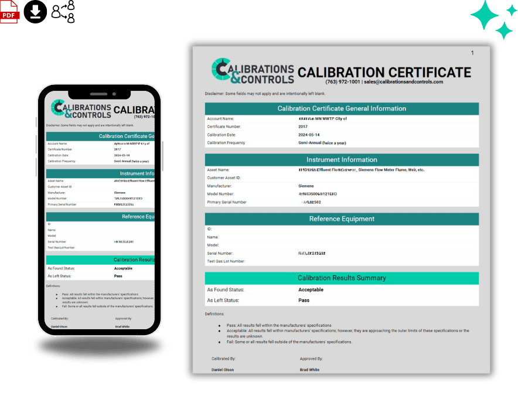Click the "As Found Status:" label on the large certificate
This screenshot has height=420, width=518.
coord(226,290)
